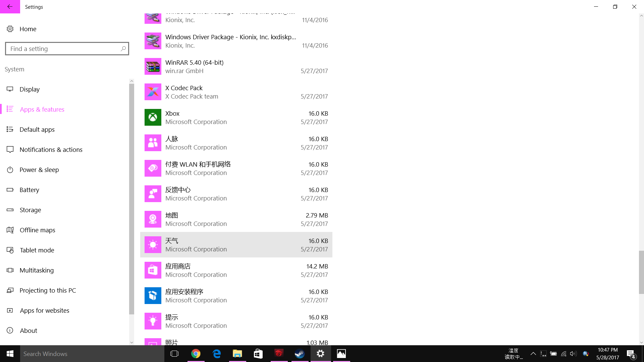Open Steam from the taskbar

300,354
